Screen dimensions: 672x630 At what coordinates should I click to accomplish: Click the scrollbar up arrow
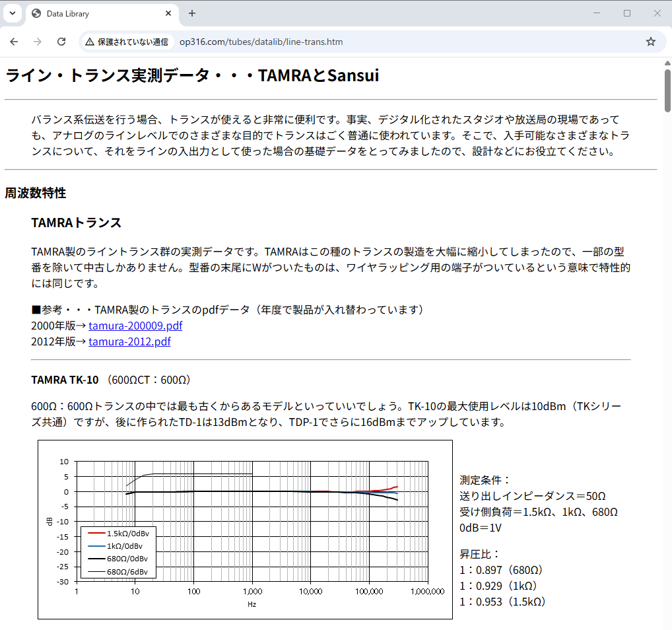coord(667,62)
